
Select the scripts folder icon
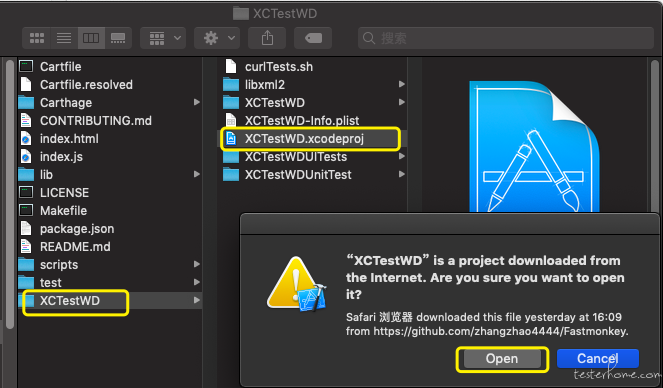tap(26, 265)
